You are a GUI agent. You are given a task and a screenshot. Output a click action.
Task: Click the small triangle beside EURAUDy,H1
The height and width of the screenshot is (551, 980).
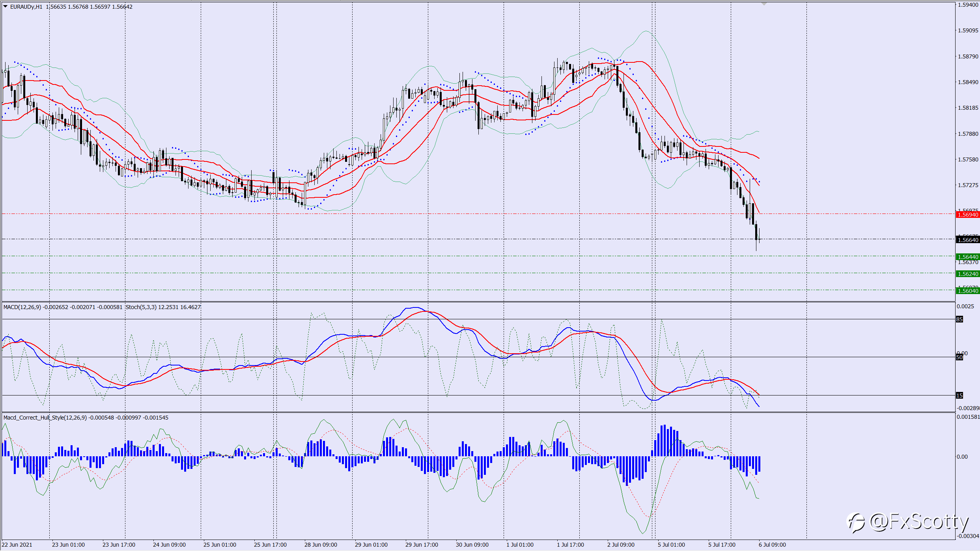pyautogui.click(x=6, y=6)
